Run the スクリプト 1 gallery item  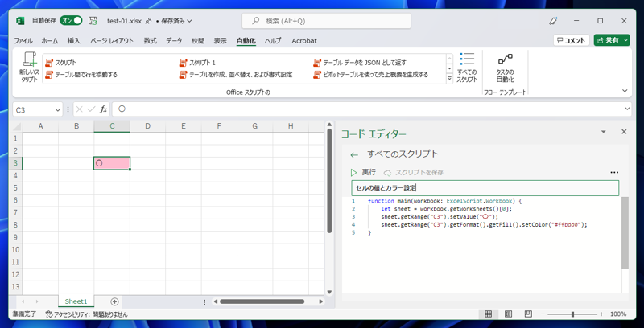tap(197, 63)
